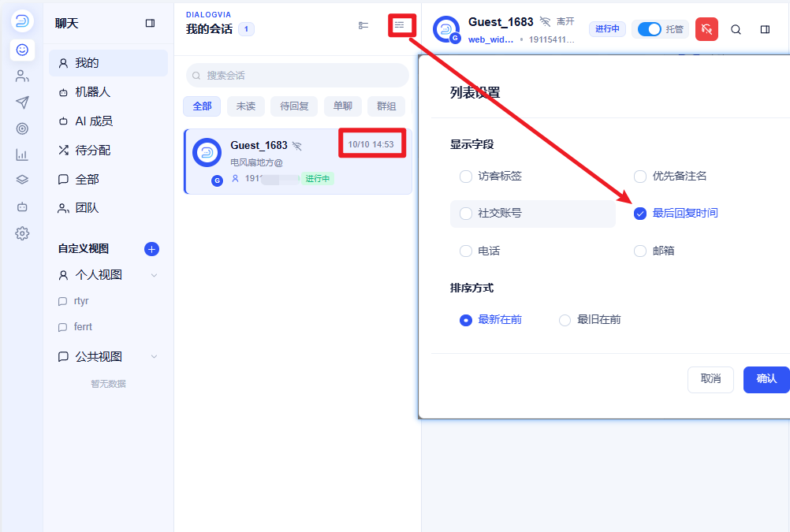The image size is (790, 532).
Task: Click 取消 to cancel list settings
Action: [x=710, y=379]
